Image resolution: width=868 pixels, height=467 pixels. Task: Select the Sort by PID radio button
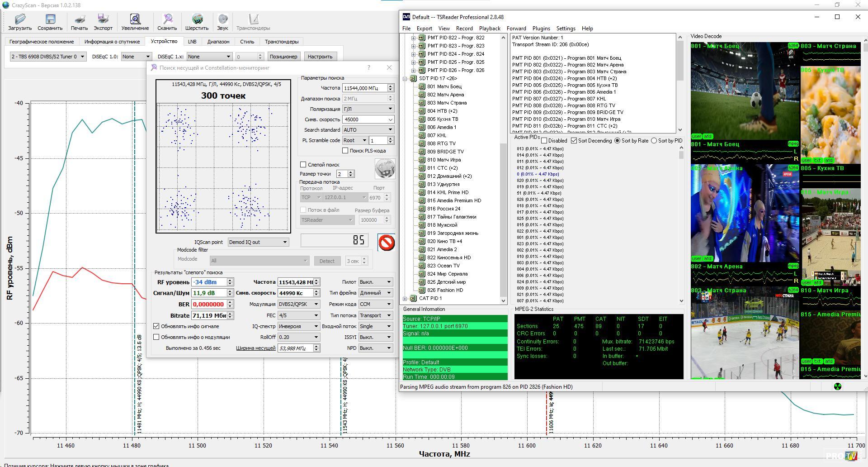tap(654, 141)
